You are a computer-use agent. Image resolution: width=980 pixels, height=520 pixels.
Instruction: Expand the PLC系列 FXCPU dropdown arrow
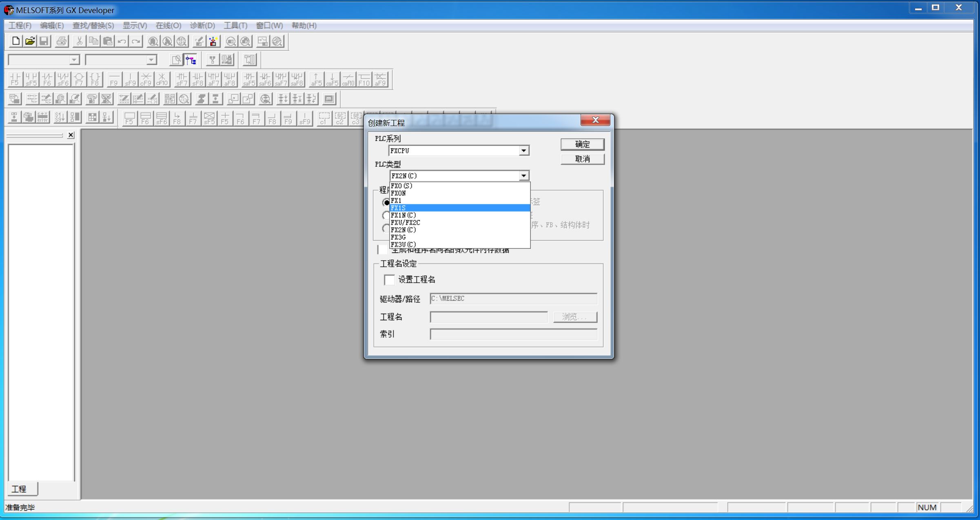pos(523,151)
